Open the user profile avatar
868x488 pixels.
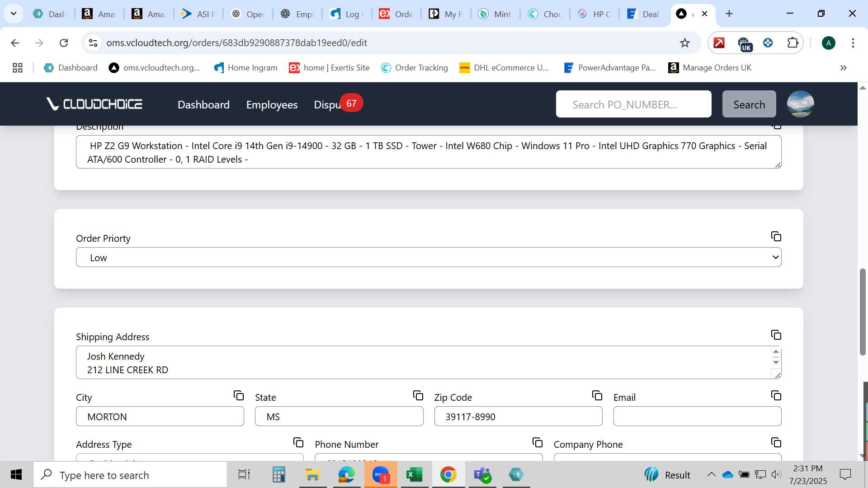(800, 104)
